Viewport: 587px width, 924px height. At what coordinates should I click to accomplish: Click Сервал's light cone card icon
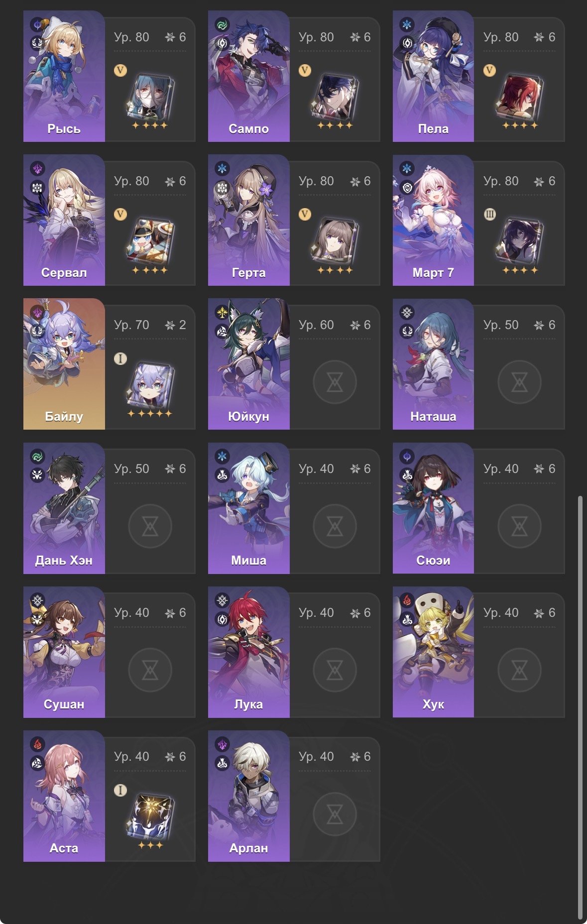point(150,240)
